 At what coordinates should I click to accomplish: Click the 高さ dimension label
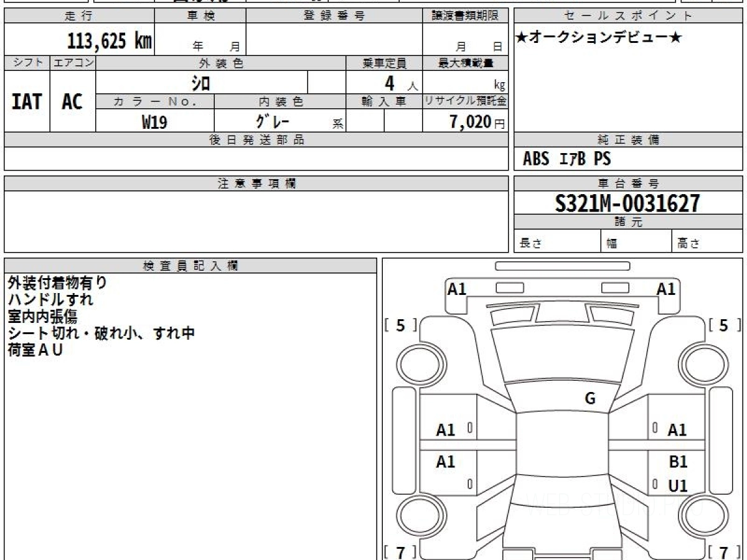pos(689,244)
